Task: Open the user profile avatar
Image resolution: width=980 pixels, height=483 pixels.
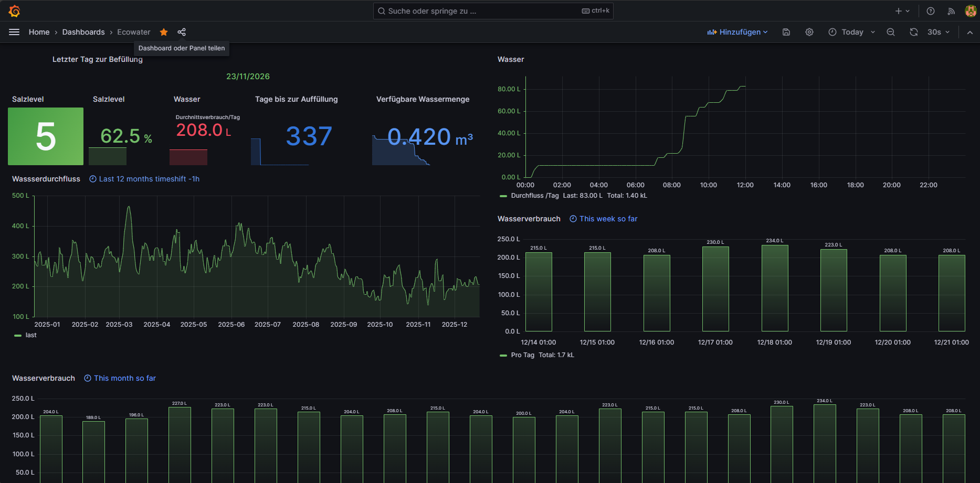Action: tap(970, 11)
